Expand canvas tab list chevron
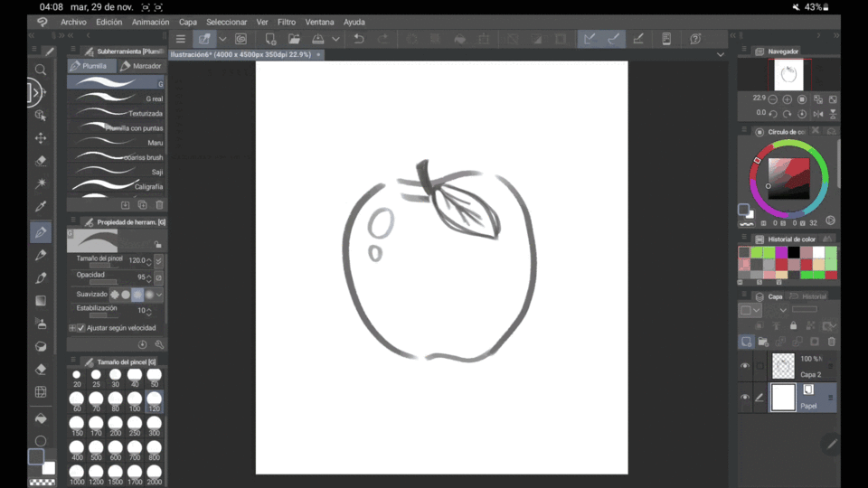The height and width of the screenshot is (488, 868). tap(721, 55)
